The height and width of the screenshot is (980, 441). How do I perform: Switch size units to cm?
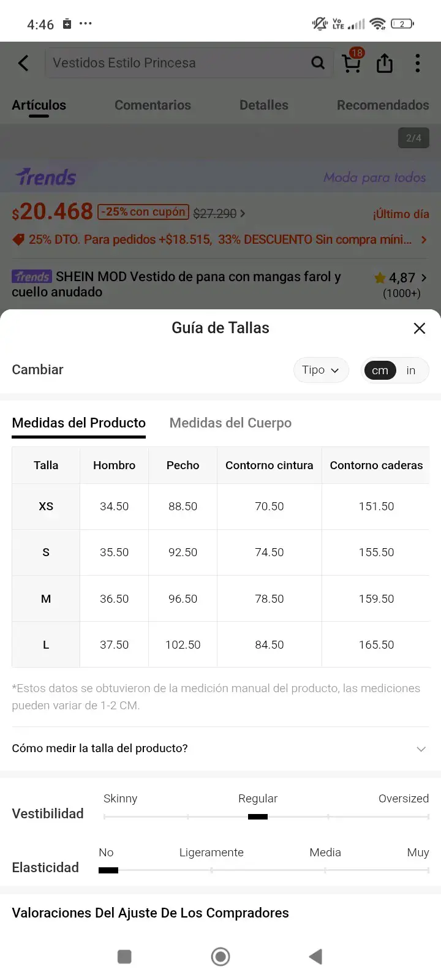tap(380, 370)
